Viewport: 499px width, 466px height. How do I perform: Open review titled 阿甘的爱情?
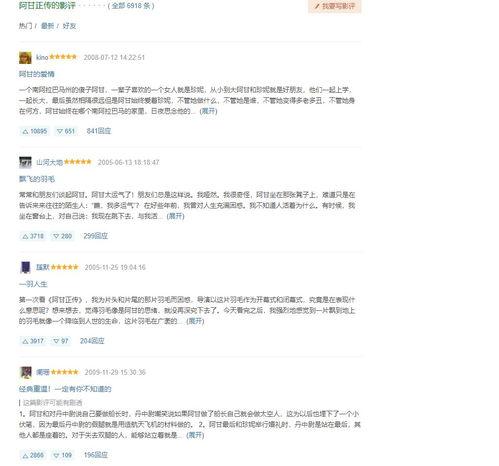click(x=37, y=74)
